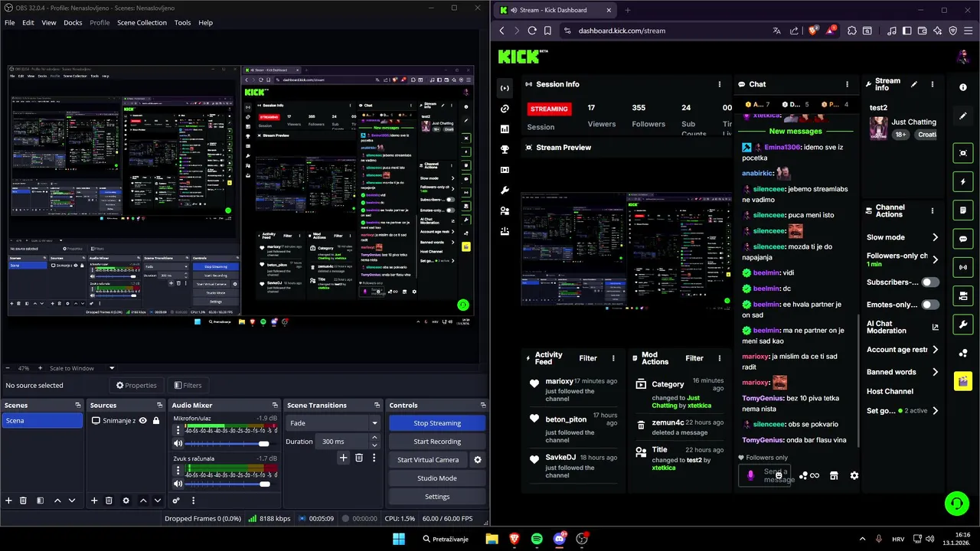Add a new scene in OBS Scenes dock

click(x=8, y=500)
